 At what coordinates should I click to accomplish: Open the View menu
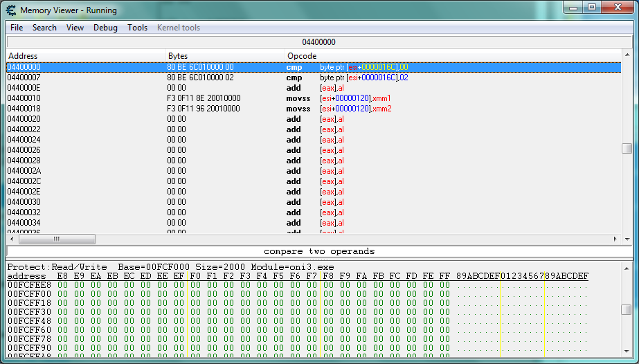(75, 28)
